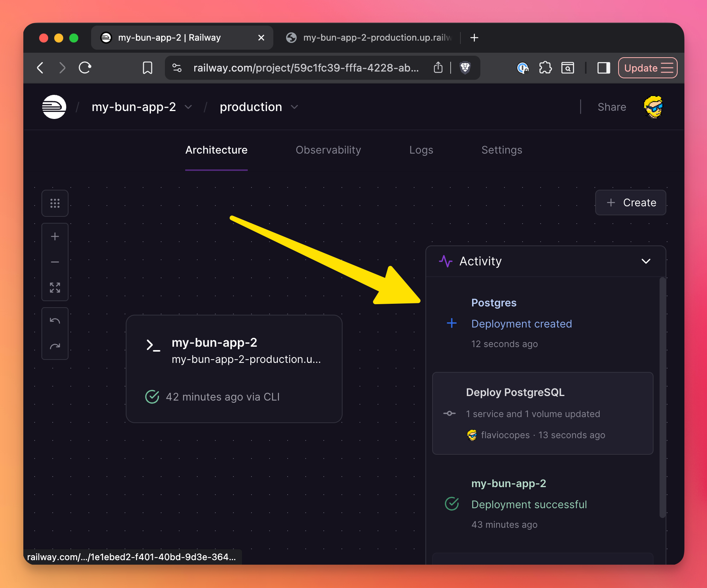Collapse the Activity panel
Screen dimensions: 707x588
[x=646, y=261]
